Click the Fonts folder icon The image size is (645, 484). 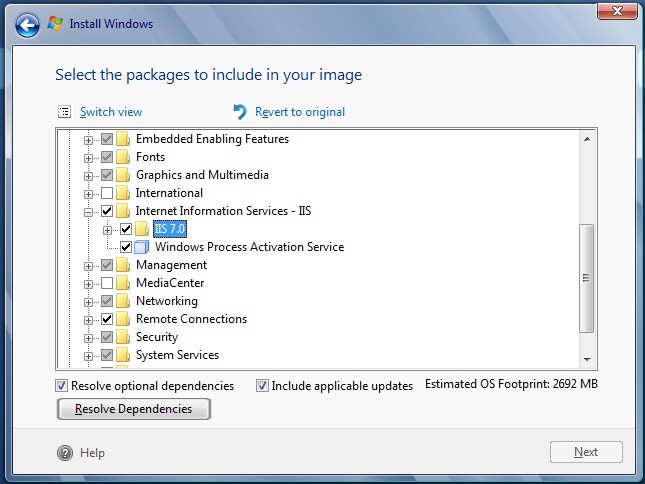(123, 157)
